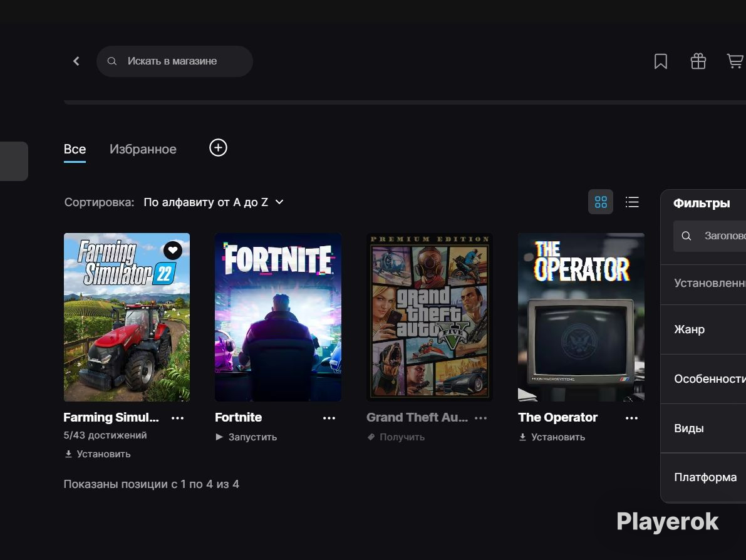Click the Fortnite title text

point(239,417)
